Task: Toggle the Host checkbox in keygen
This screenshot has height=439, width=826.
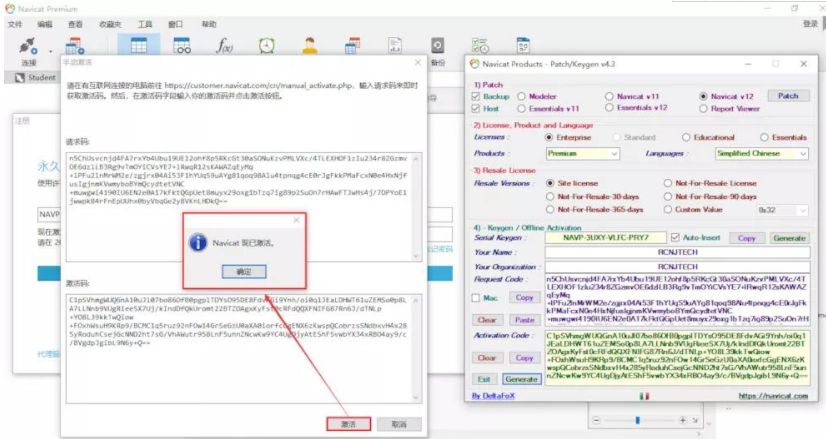Action: [x=476, y=109]
